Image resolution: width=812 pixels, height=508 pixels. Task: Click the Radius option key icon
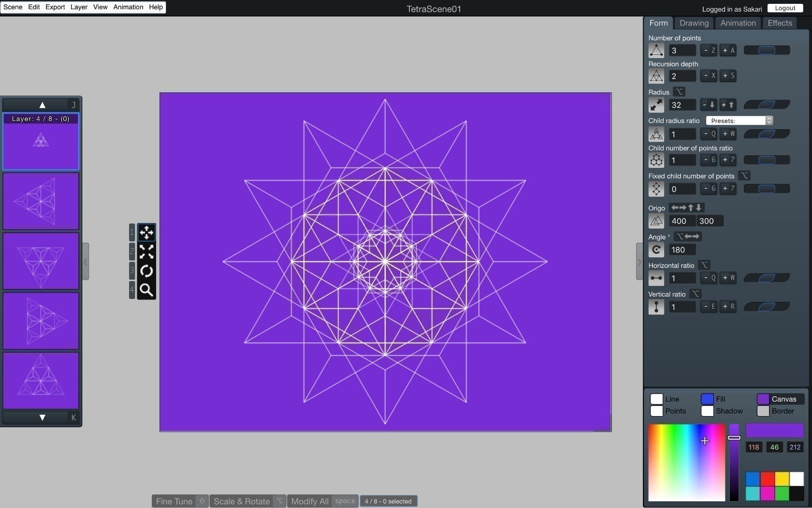click(x=679, y=91)
